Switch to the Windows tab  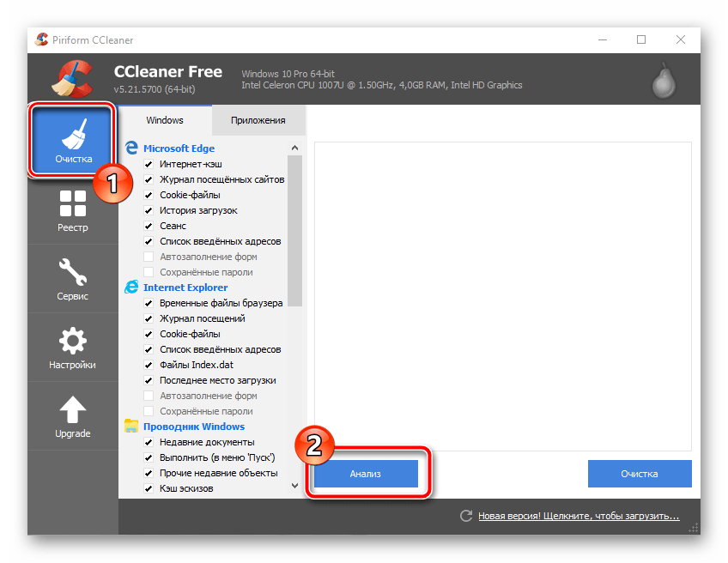point(165,120)
